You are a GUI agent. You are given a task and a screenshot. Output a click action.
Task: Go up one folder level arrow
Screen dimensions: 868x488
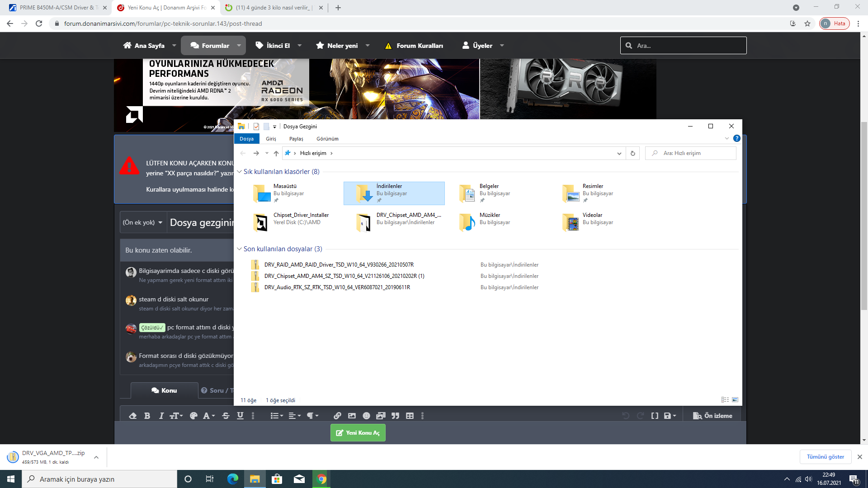(276, 153)
